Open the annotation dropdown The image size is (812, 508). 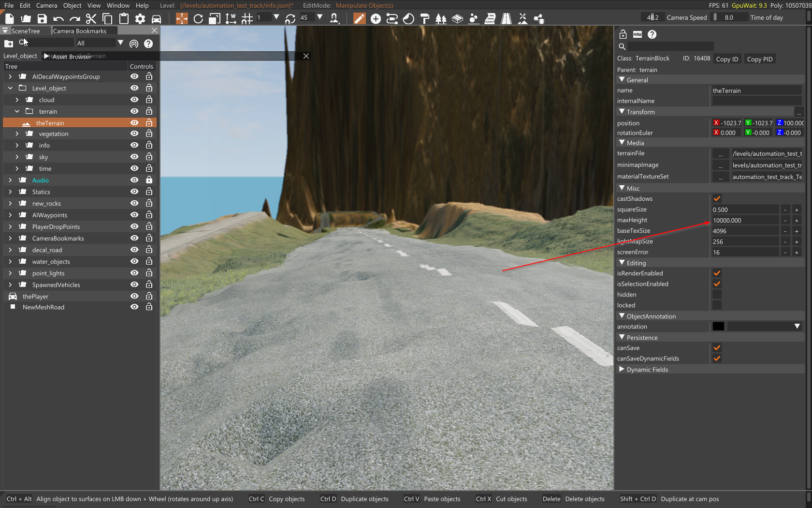coord(797,327)
